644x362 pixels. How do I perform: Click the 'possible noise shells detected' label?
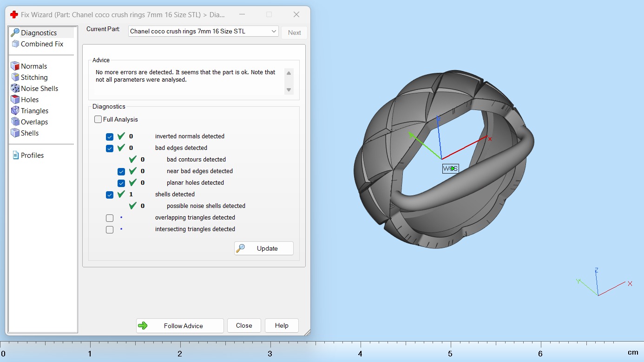pyautogui.click(x=206, y=206)
